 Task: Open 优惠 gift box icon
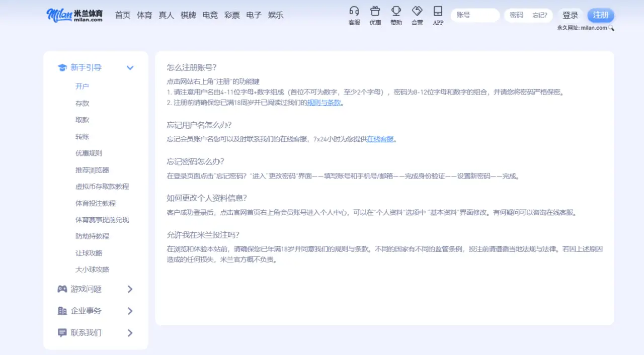(375, 11)
